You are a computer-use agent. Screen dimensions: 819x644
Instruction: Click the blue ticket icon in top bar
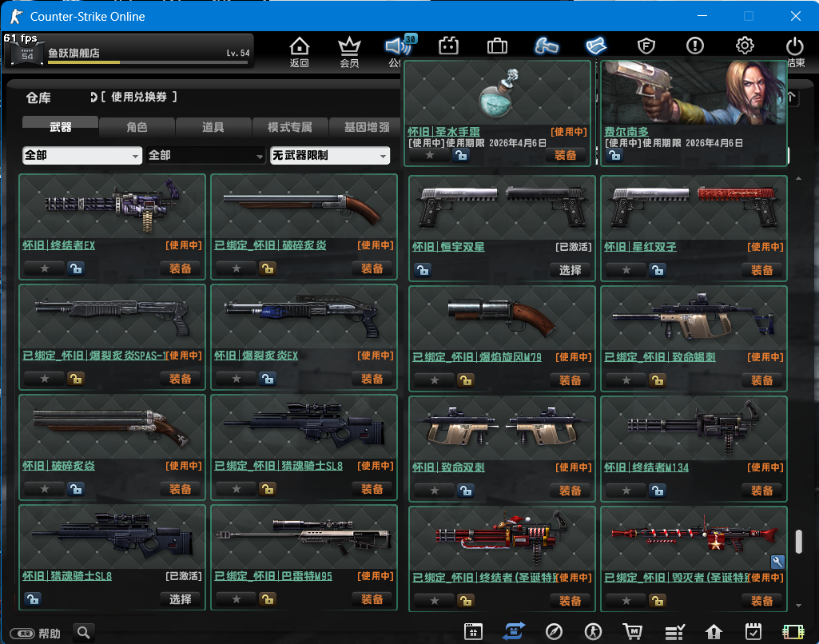click(596, 46)
